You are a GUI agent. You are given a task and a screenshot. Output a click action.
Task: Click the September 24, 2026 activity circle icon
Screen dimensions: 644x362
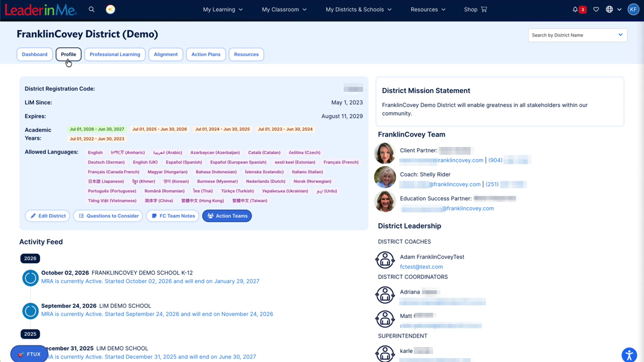[x=31, y=311]
